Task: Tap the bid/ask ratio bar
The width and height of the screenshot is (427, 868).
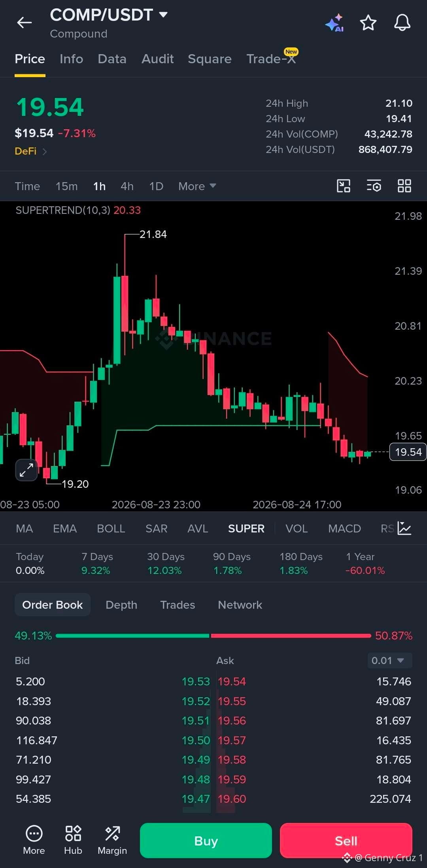Action: (213, 636)
